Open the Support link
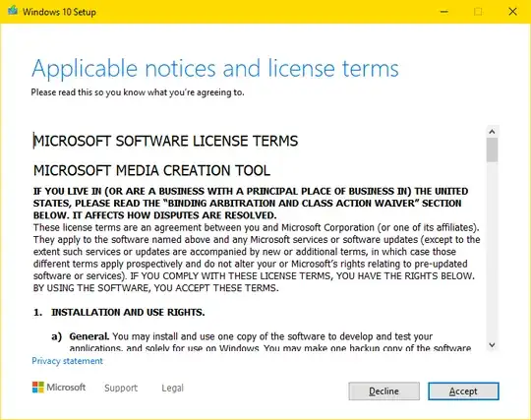 click(x=121, y=388)
